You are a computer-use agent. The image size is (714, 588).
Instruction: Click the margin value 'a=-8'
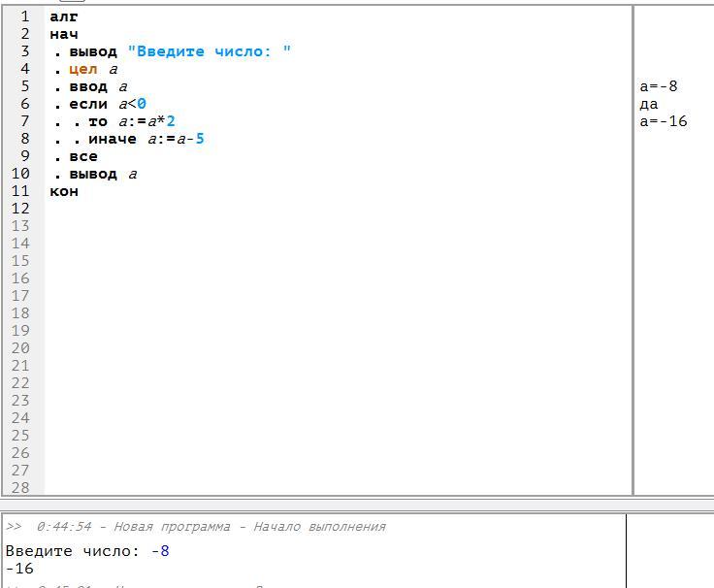point(659,86)
